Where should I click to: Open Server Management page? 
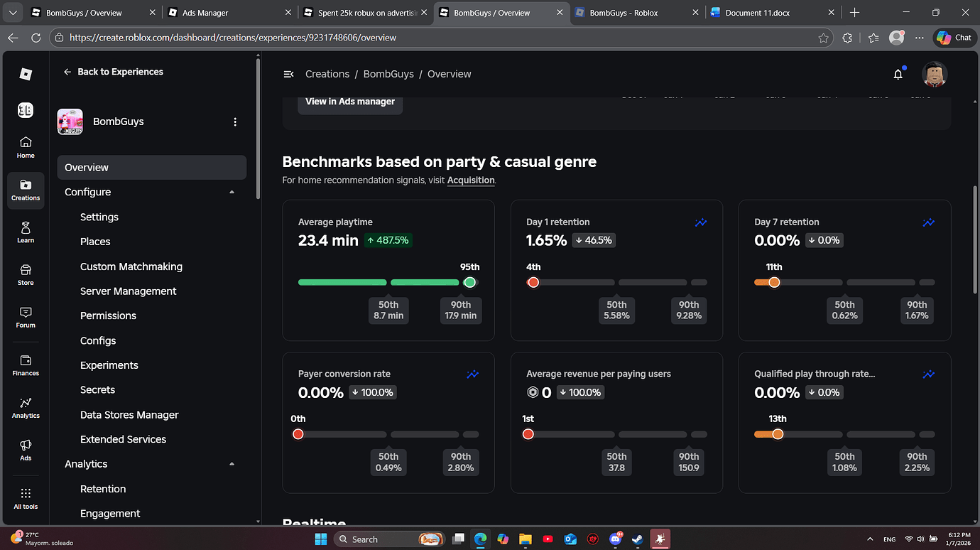click(x=129, y=291)
